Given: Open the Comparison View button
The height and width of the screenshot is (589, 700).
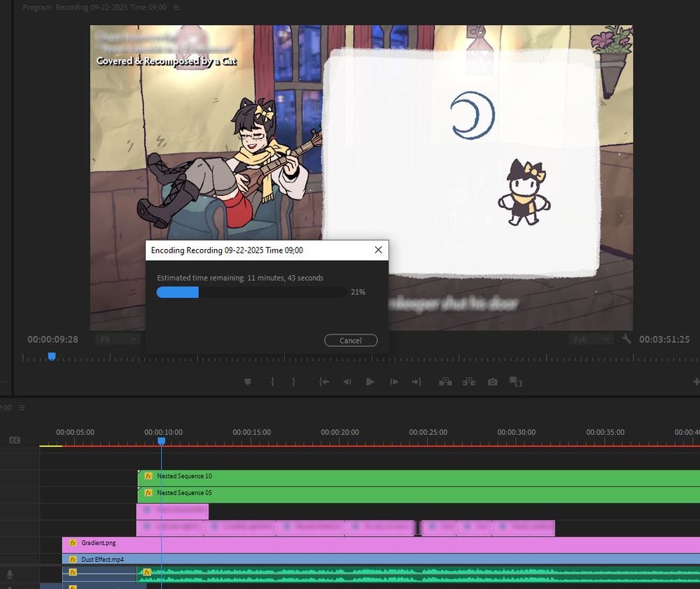Looking at the screenshot, I should coord(516,382).
